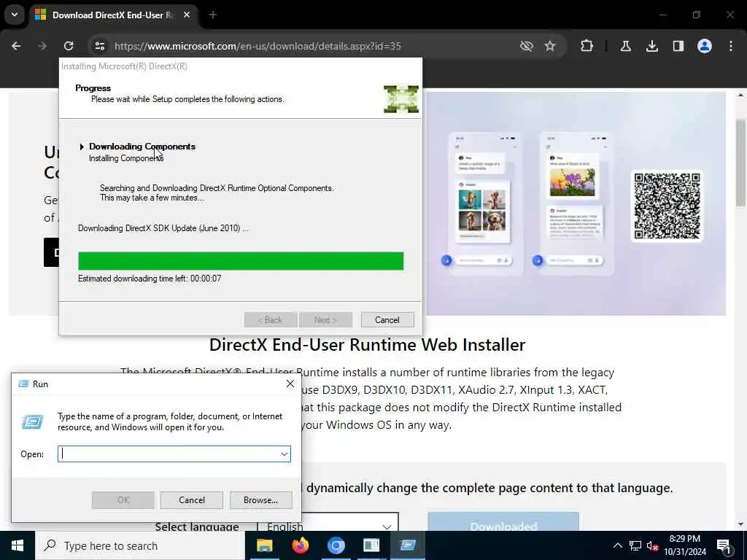The width and height of the screenshot is (747, 560).
Task: Click the Downloaded button on webpage
Action: [x=503, y=522]
